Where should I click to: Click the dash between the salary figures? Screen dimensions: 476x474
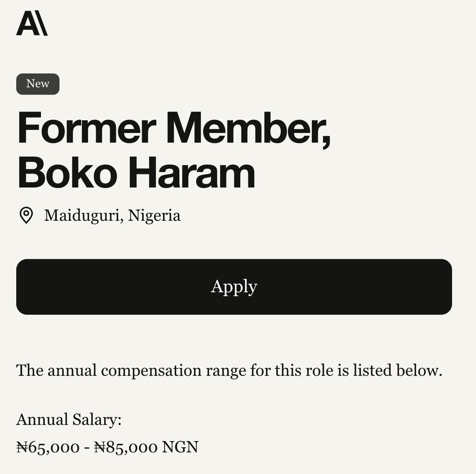click(86, 448)
